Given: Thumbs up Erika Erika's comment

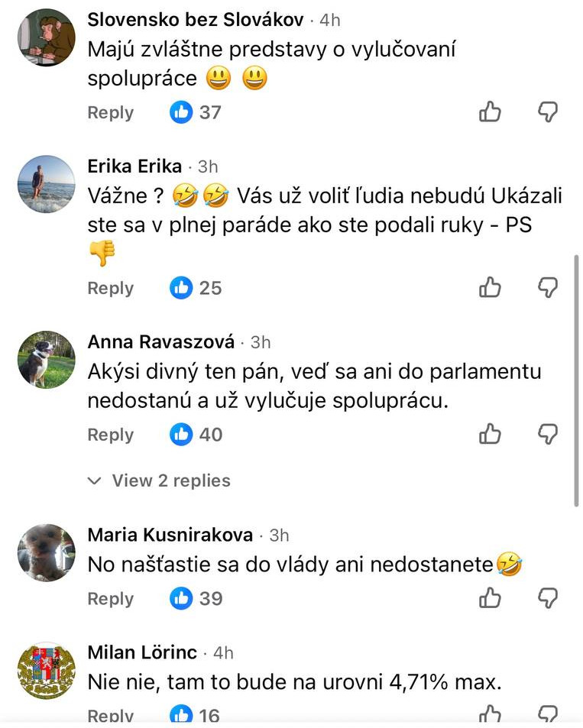Looking at the screenshot, I should click(x=490, y=288).
